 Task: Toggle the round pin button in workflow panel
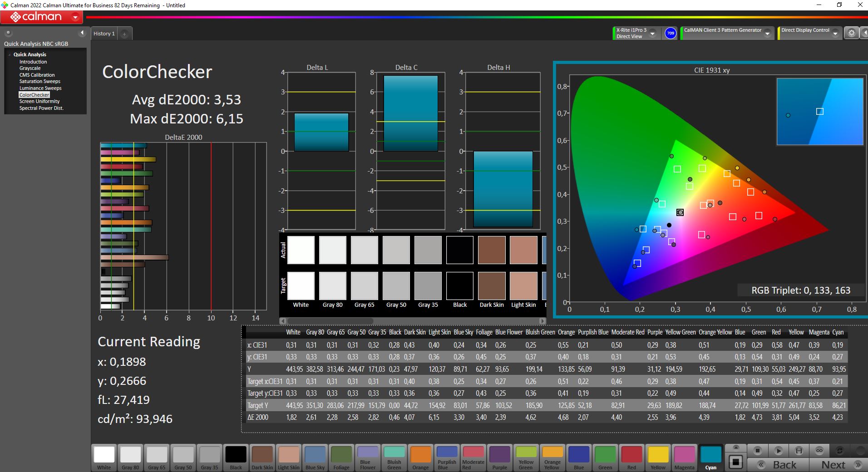pyautogui.click(x=8, y=33)
